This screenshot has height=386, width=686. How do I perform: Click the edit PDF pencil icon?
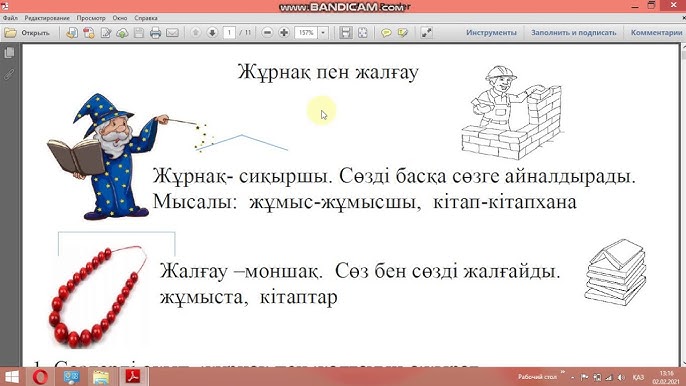pos(105,33)
